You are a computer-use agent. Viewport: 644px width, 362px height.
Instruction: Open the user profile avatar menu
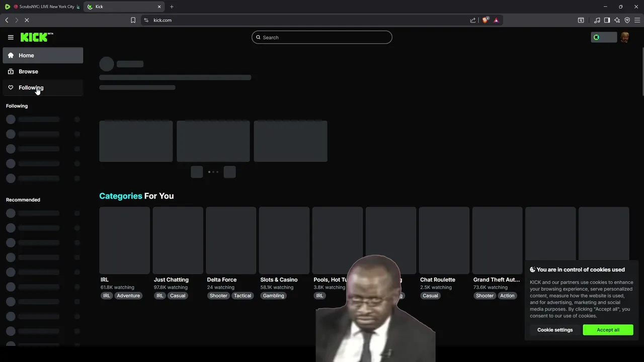[624, 37]
